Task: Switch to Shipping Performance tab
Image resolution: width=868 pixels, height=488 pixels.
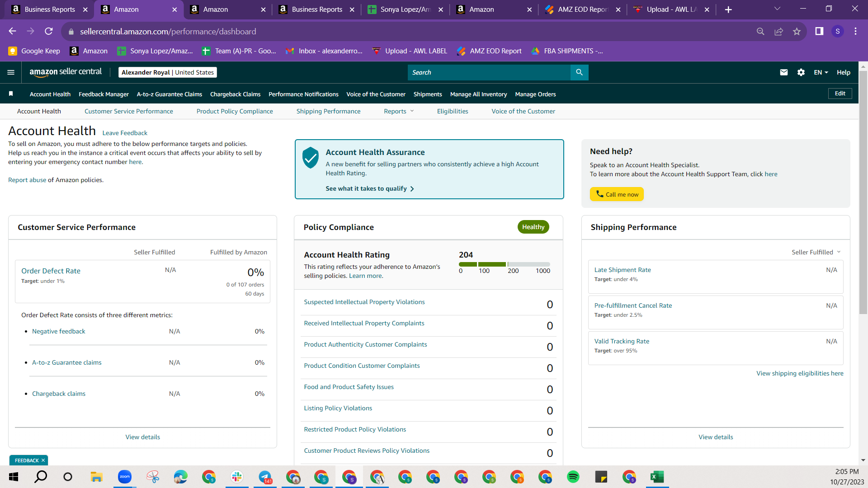Action: point(329,111)
